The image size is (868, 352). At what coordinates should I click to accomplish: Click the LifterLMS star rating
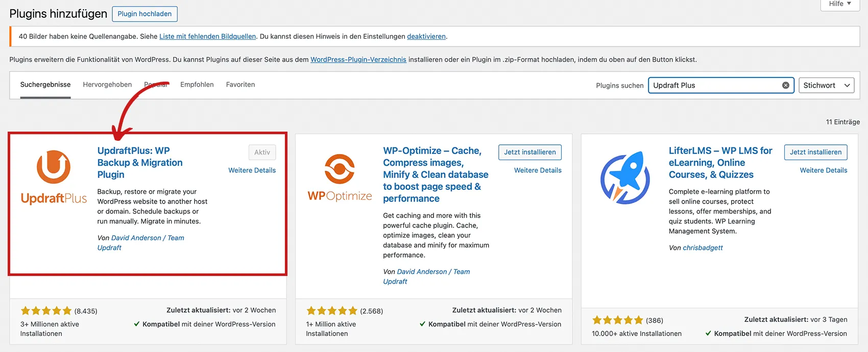coord(617,320)
